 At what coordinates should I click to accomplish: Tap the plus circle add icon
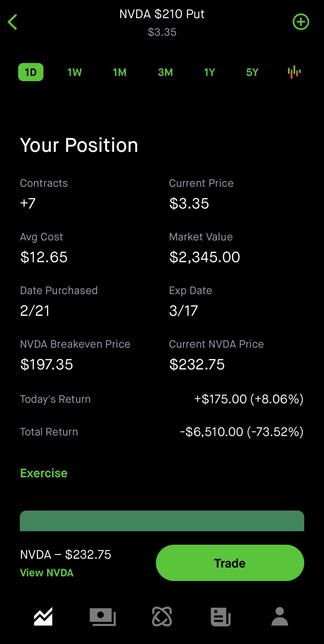click(x=301, y=22)
